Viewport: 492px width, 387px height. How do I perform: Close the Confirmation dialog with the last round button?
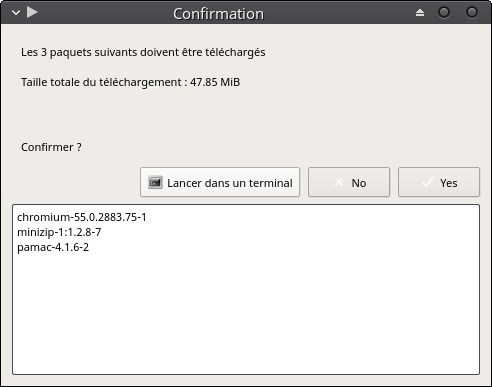(x=472, y=13)
